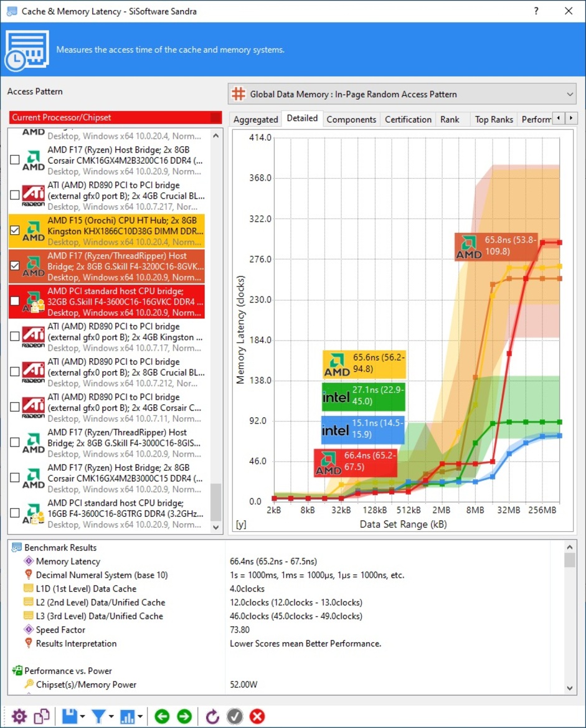Check the 32GB G.Skill F4-3600C16-16GVKC entry
This screenshot has width=586, height=728.
coord(15,301)
